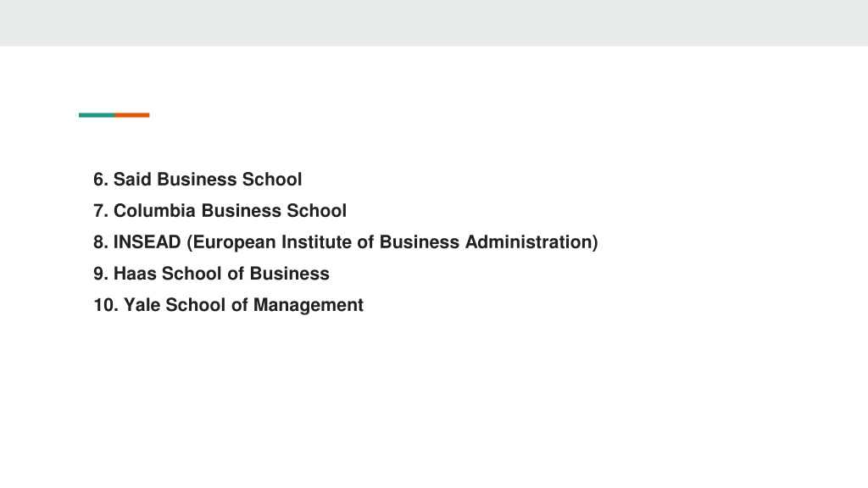868x488 pixels.
Task: Select the 'Columbia Business School' list entry
Action: pyautogui.click(x=220, y=211)
